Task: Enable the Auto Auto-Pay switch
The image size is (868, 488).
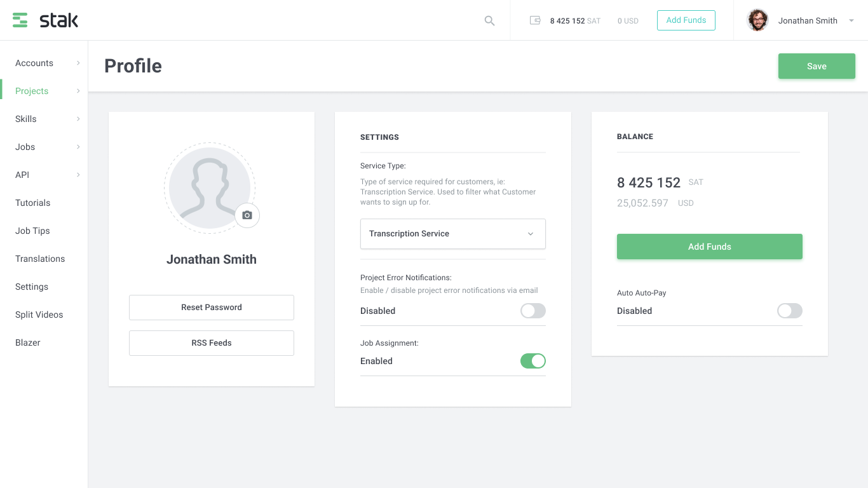Action: (x=789, y=311)
